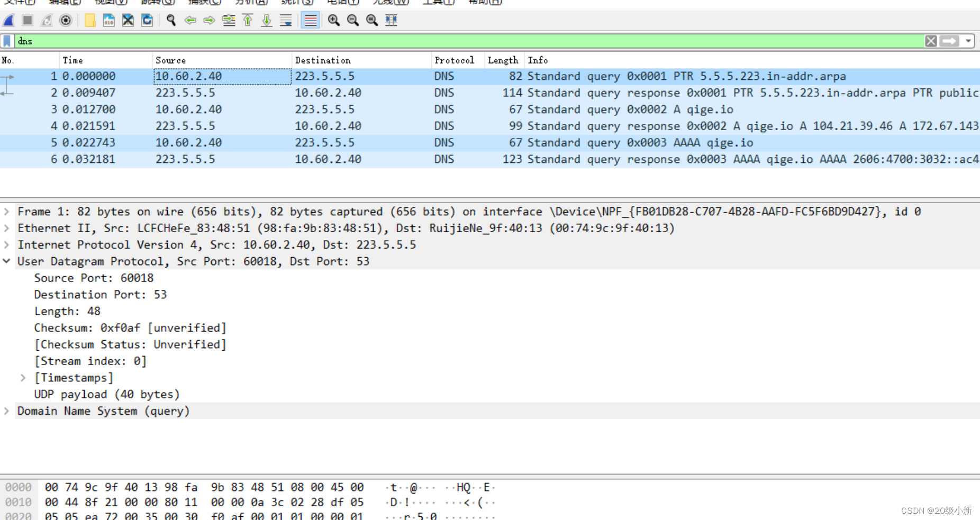Select the Checksum: 0xf0af field
The width and height of the screenshot is (980, 520).
130,328
